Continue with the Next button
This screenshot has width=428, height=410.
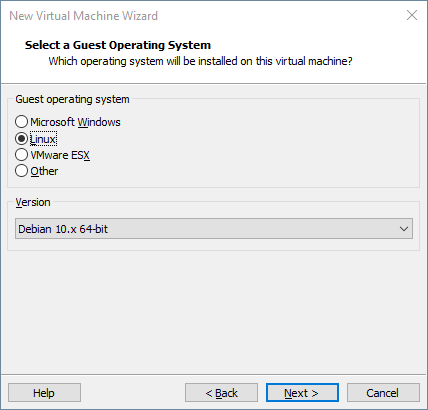(302, 393)
